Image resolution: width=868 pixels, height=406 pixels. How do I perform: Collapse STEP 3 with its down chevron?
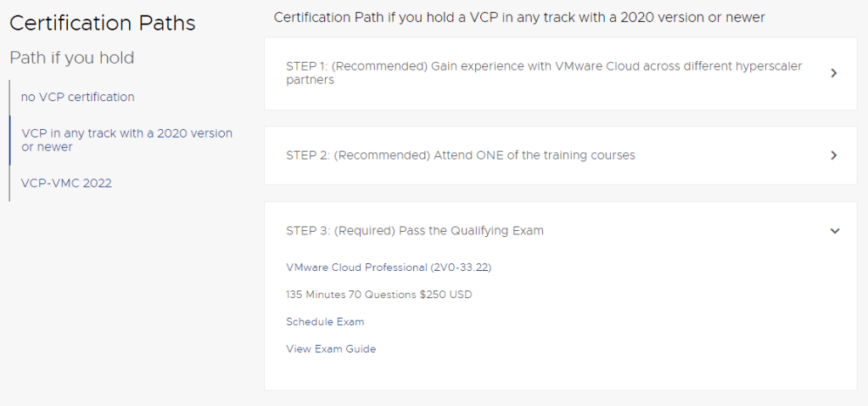(834, 230)
